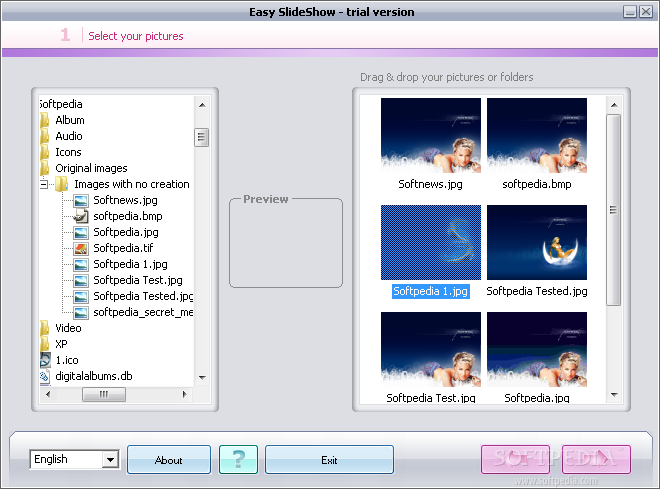Open the XP folder icon
Viewport: 660px width, 489px height.
point(45,344)
